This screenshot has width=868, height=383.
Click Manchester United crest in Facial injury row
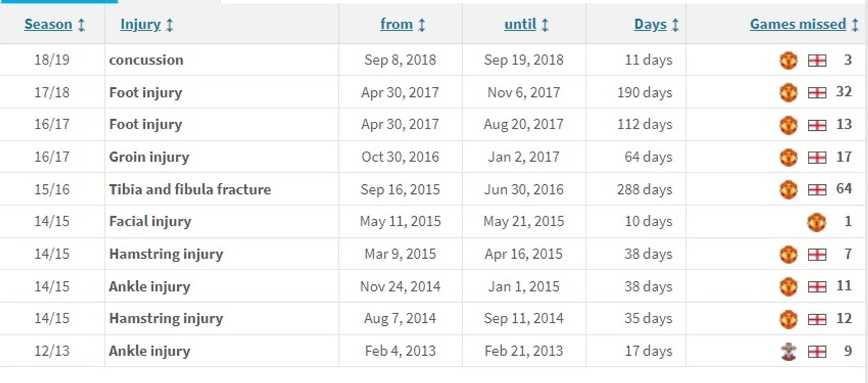(x=816, y=222)
